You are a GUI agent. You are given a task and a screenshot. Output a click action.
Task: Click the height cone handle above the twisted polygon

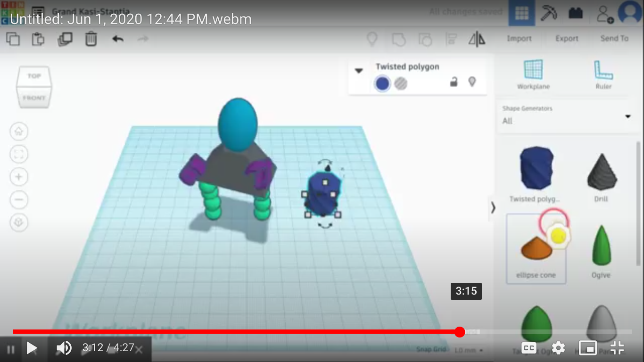327,167
